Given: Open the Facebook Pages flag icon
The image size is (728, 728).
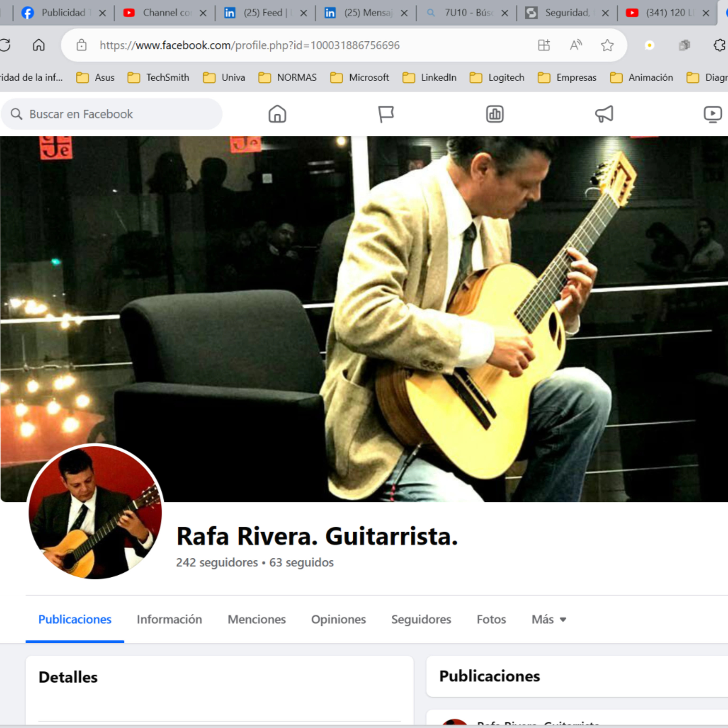Looking at the screenshot, I should [x=386, y=114].
